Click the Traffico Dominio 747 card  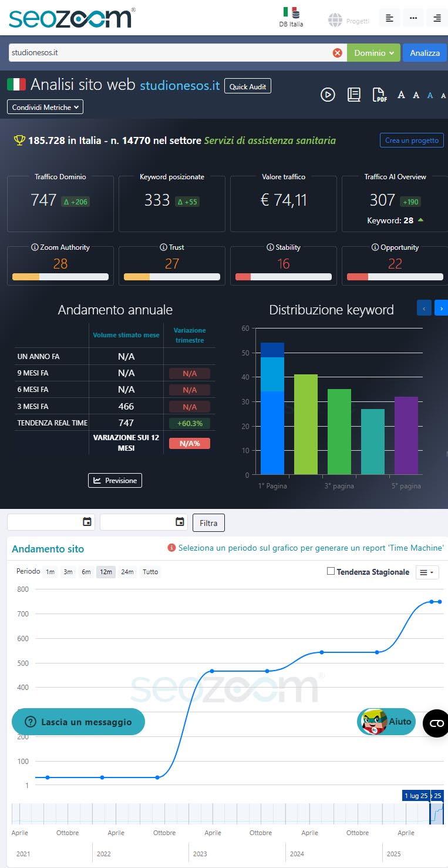60,203
